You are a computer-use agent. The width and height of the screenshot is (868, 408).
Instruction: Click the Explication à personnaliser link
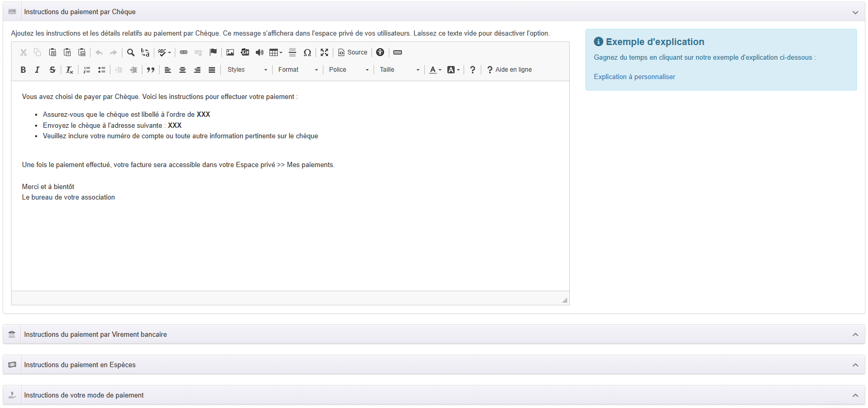634,77
